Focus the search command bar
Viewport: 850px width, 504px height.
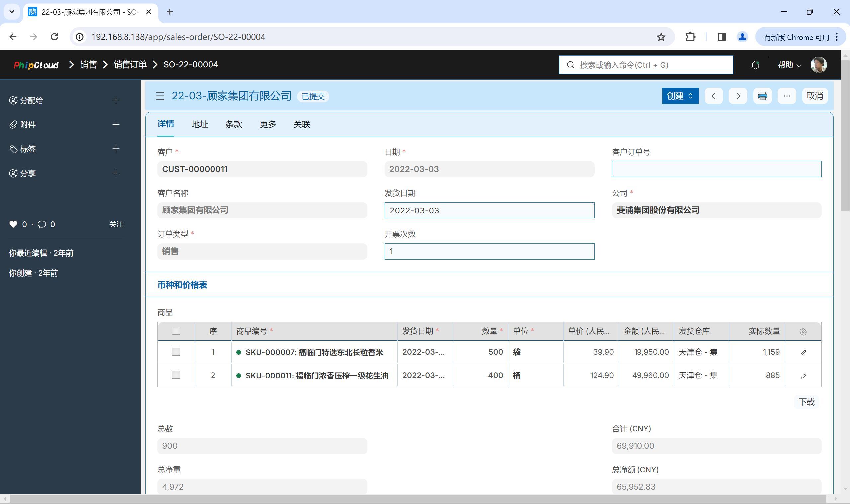[x=646, y=65]
